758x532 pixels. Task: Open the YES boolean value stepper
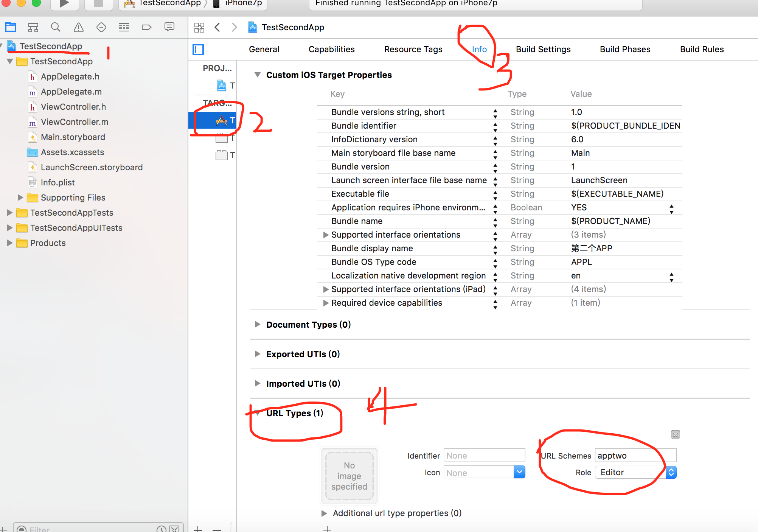pyautogui.click(x=671, y=208)
